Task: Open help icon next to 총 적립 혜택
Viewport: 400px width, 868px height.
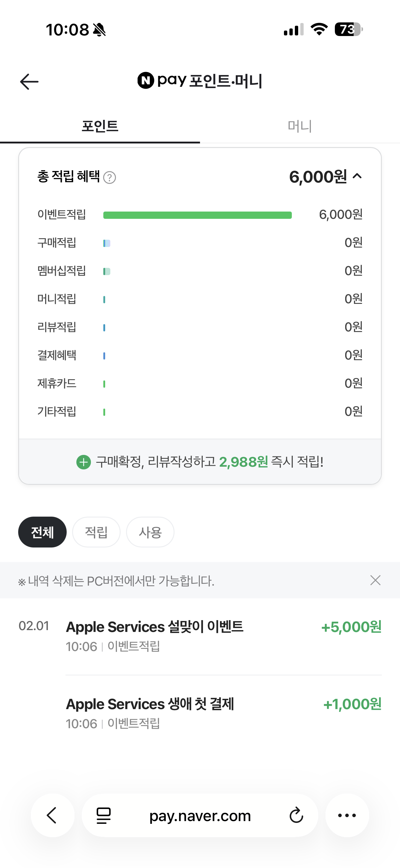Action: 110,177
